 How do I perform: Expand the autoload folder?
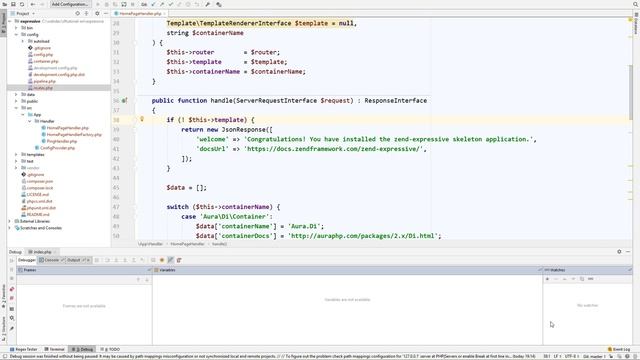click(22, 41)
